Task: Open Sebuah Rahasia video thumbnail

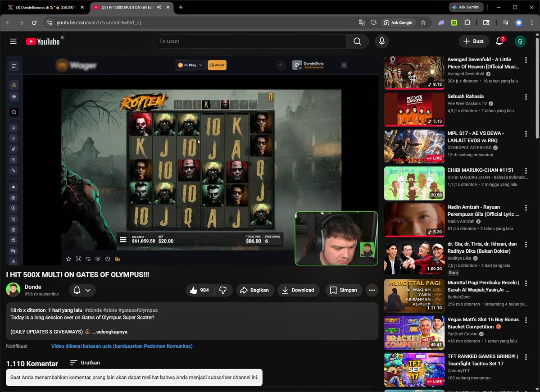Action: point(414,109)
